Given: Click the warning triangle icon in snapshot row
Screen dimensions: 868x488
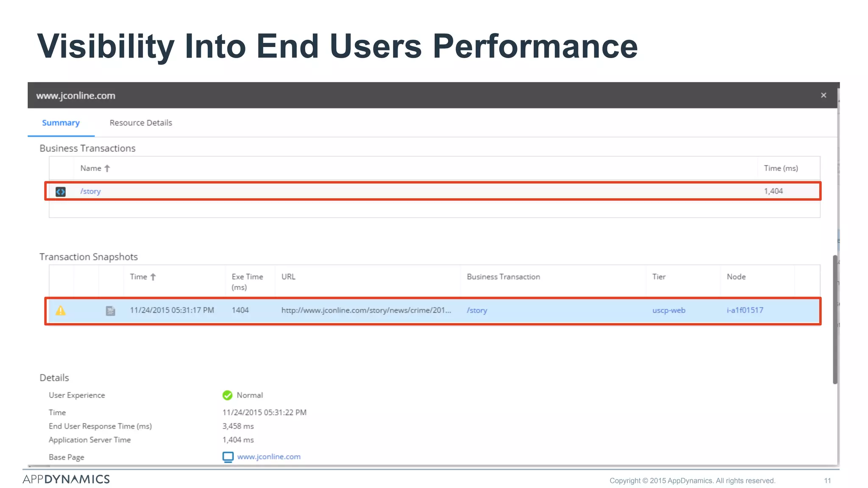Looking at the screenshot, I should tap(61, 311).
